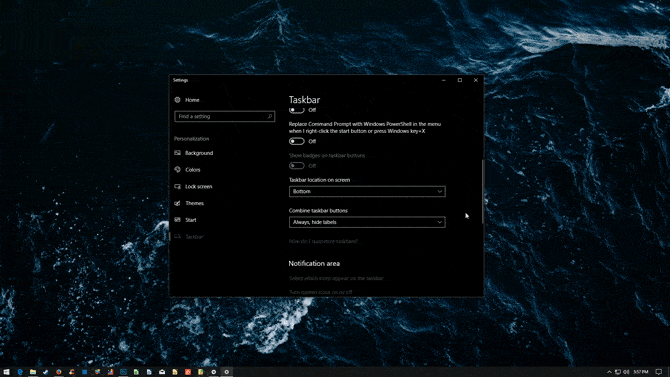Launch Microsoft Edge from the taskbar

(x=20, y=372)
